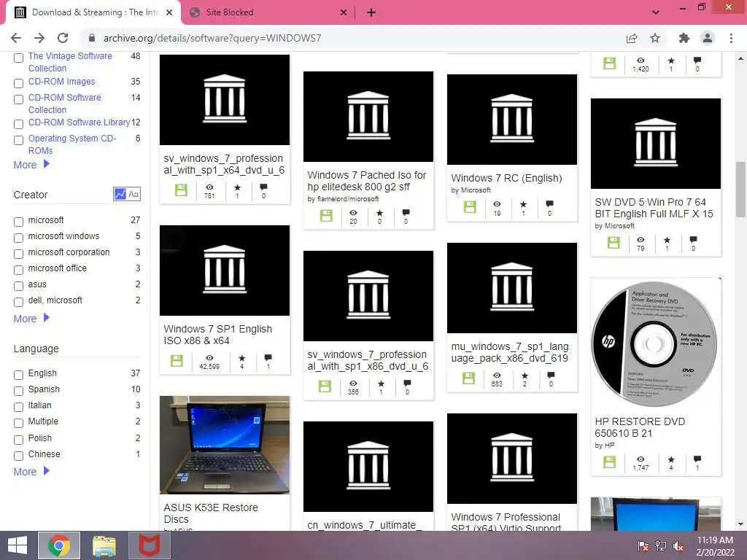The image size is (747, 560).
Task: Check the microsoft office creator filter
Action: pos(18,270)
